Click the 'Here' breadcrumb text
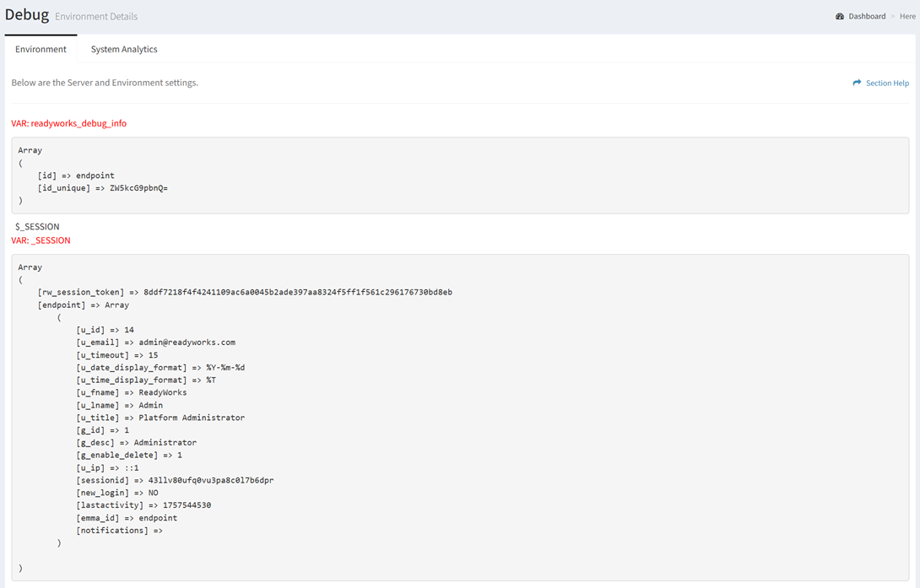The image size is (920, 588). [x=907, y=16]
